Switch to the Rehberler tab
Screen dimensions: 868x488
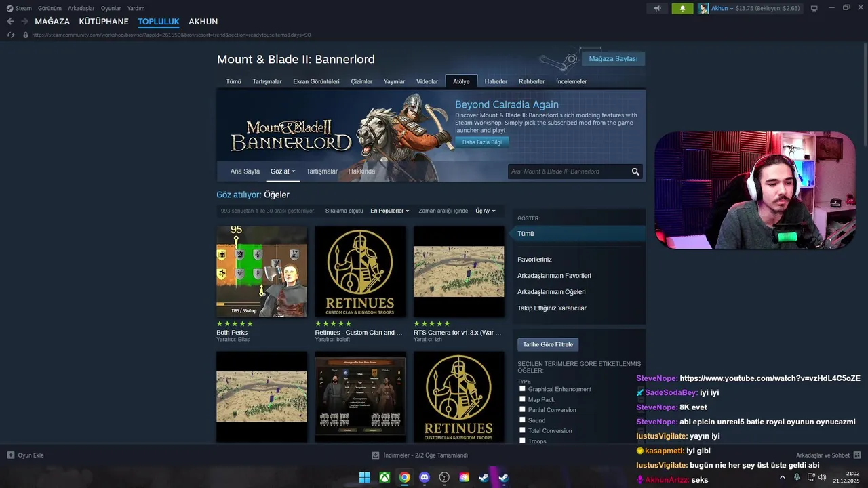532,81
